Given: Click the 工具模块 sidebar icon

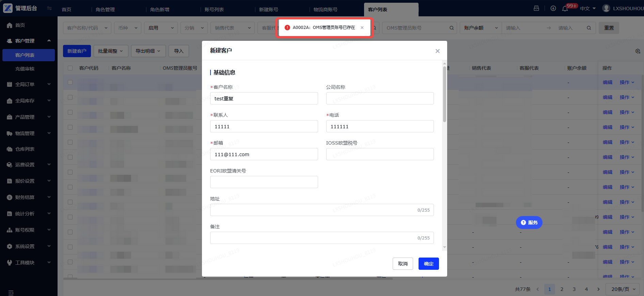Looking at the screenshot, I should pyautogui.click(x=10, y=263).
